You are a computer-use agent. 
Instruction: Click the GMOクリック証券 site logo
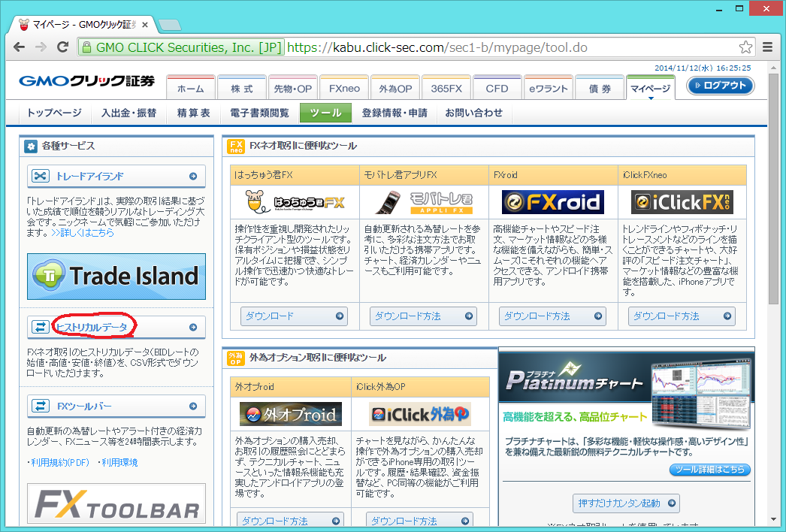click(x=86, y=82)
